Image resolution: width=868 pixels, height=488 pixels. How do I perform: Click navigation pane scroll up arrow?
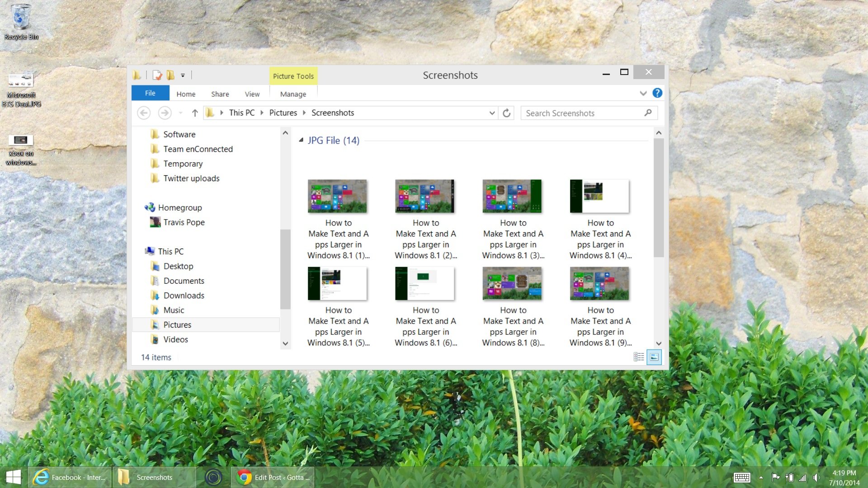[x=285, y=133]
